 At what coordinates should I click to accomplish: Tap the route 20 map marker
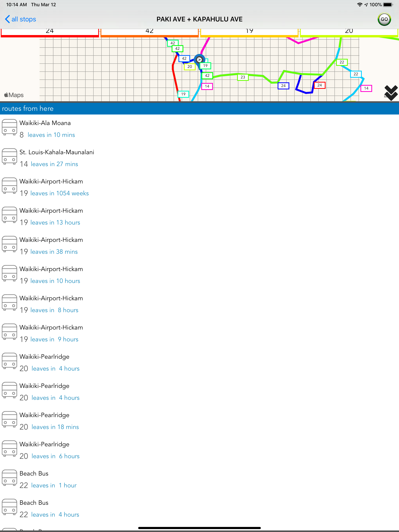coord(190,67)
